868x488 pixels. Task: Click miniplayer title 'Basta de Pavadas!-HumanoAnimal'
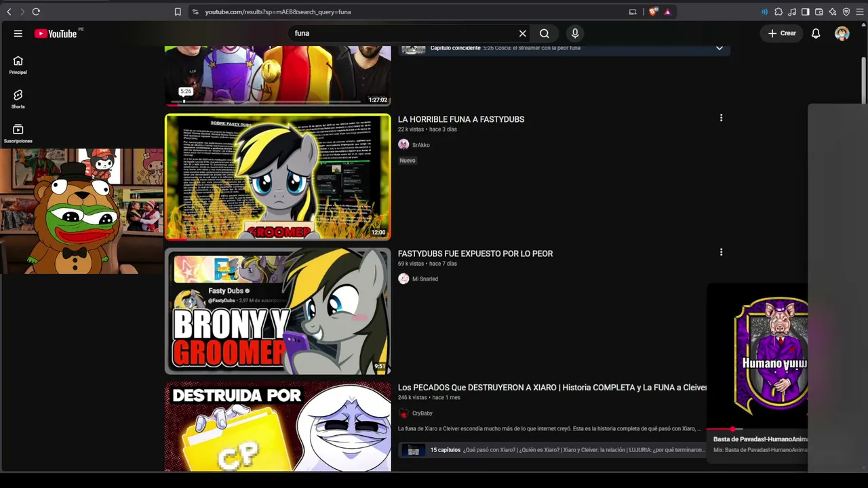point(761,439)
